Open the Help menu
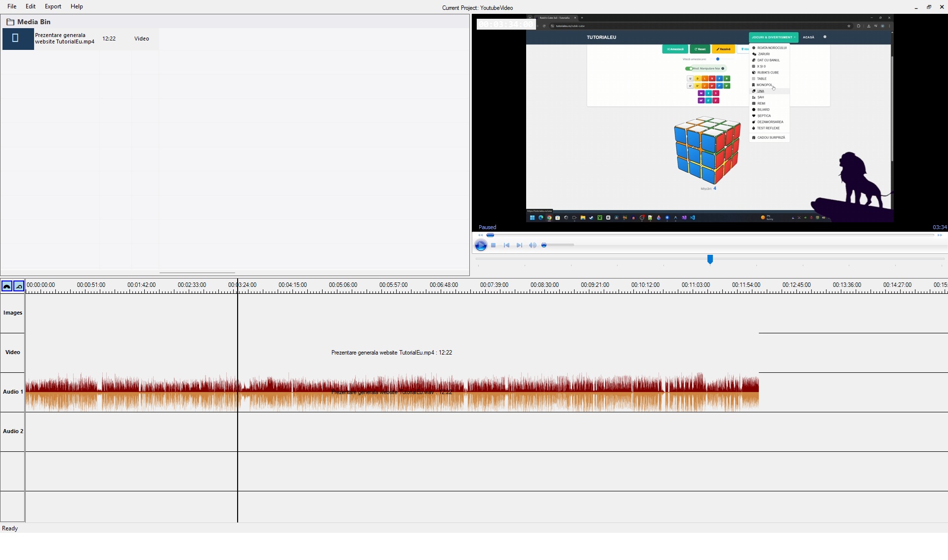 coord(76,6)
